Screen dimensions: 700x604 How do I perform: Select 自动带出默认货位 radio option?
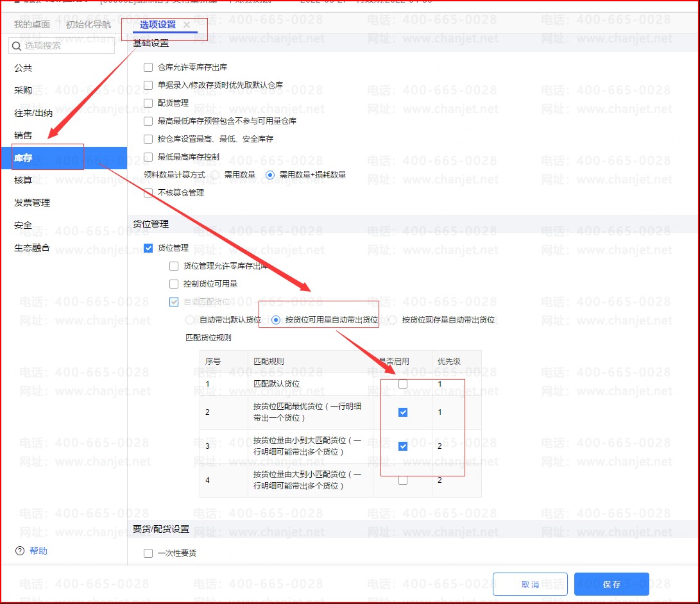click(190, 320)
